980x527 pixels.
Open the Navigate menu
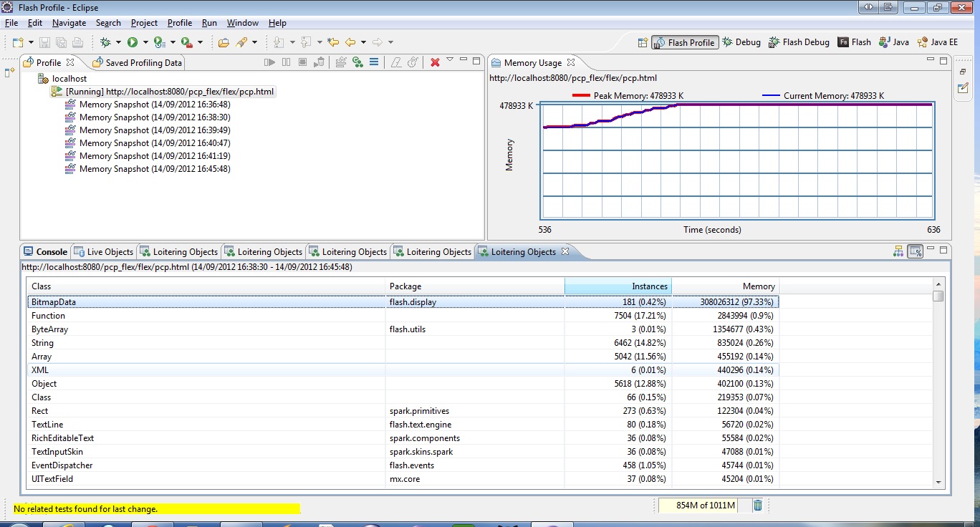click(69, 23)
